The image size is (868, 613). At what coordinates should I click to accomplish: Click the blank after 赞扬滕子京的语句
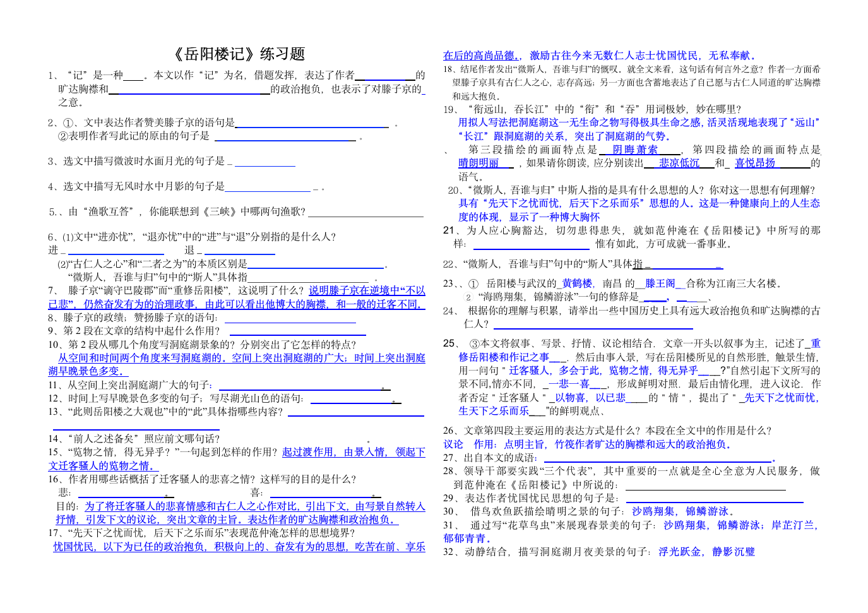coord(290,318)
